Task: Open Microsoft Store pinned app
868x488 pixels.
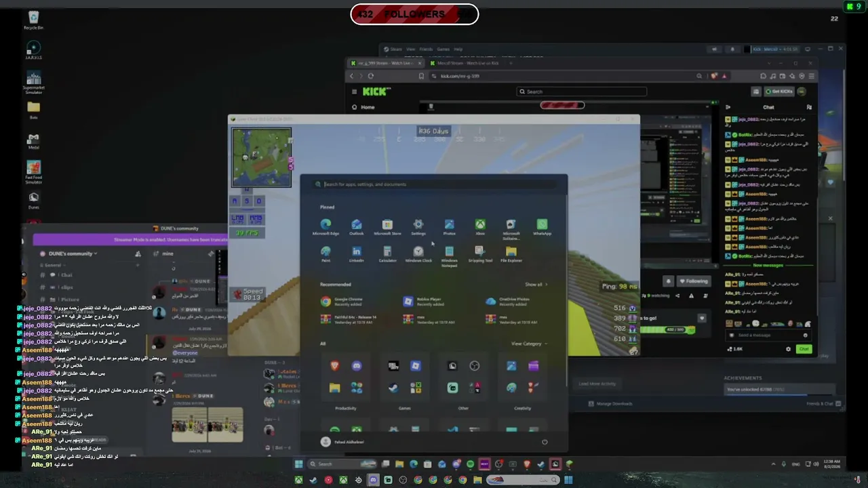Action: tap(387, 227)
